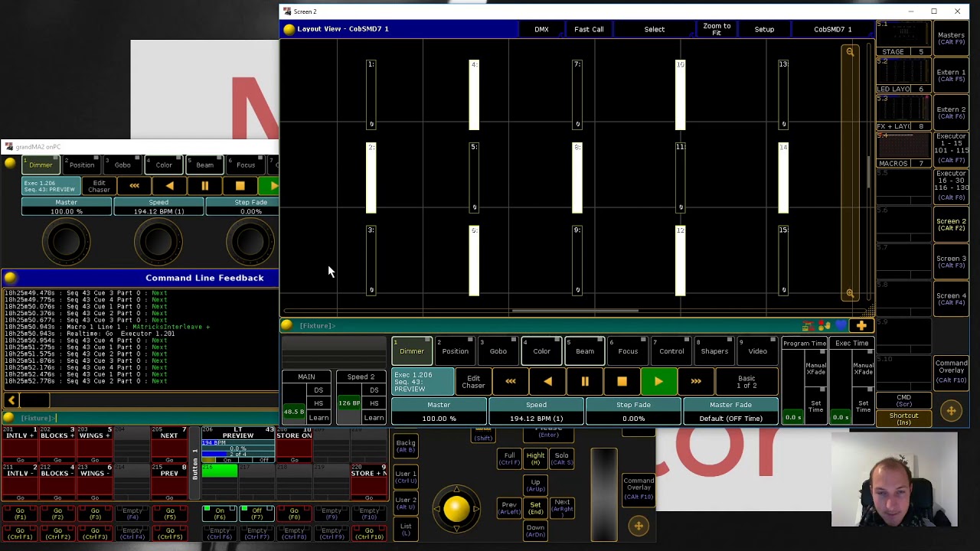Open the Masters (CAlt F9) screen button
Image resolution: width=980 pixels, height=551 pixels.
[x=951, y=38]
